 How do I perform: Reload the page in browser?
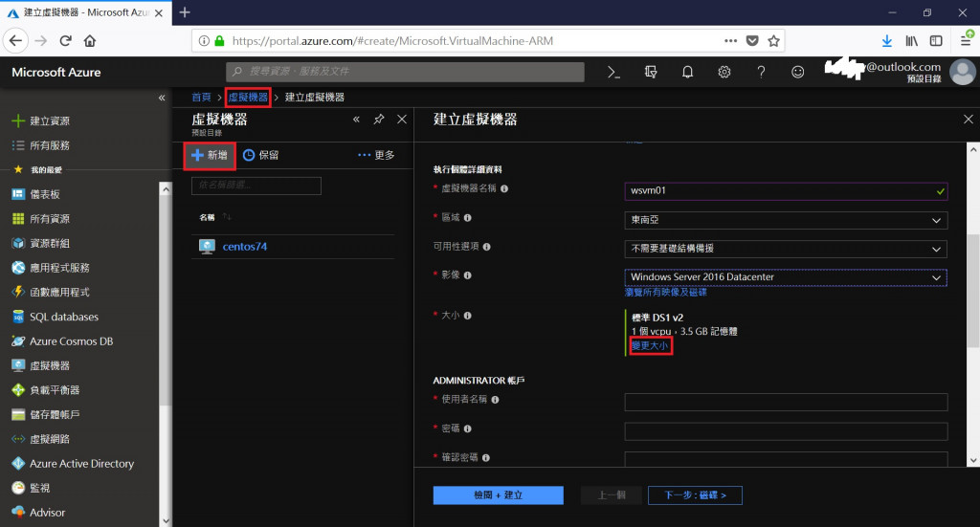[x=65, y=41]
